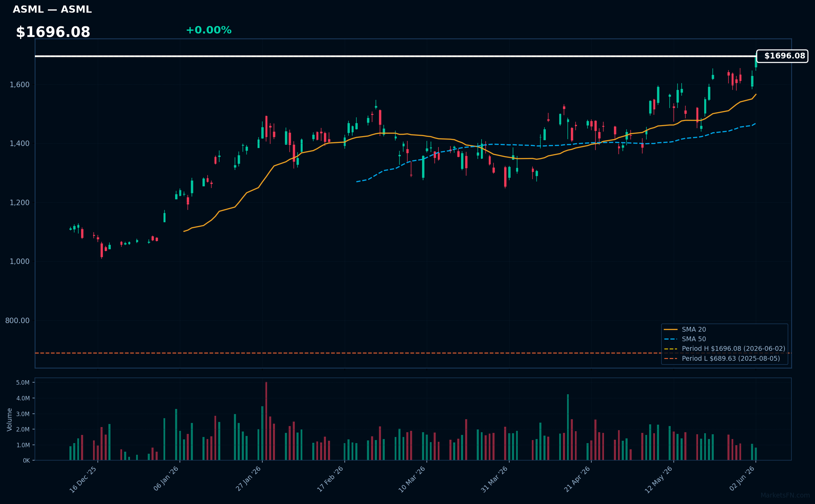Image resolution: width=815 pixels, height=504 pixels.
Task: Click the 1,600 price axis label
Action: pos(19,84)
